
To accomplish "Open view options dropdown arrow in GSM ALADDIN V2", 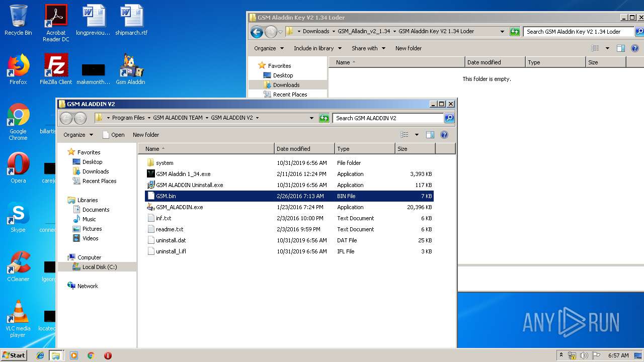I will tap(417, 135).
